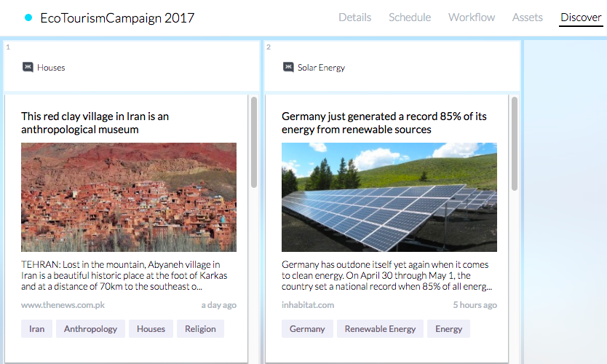Click the Religion tag
607x364 pixels.
pyautogui.click(x=200, y=328)
